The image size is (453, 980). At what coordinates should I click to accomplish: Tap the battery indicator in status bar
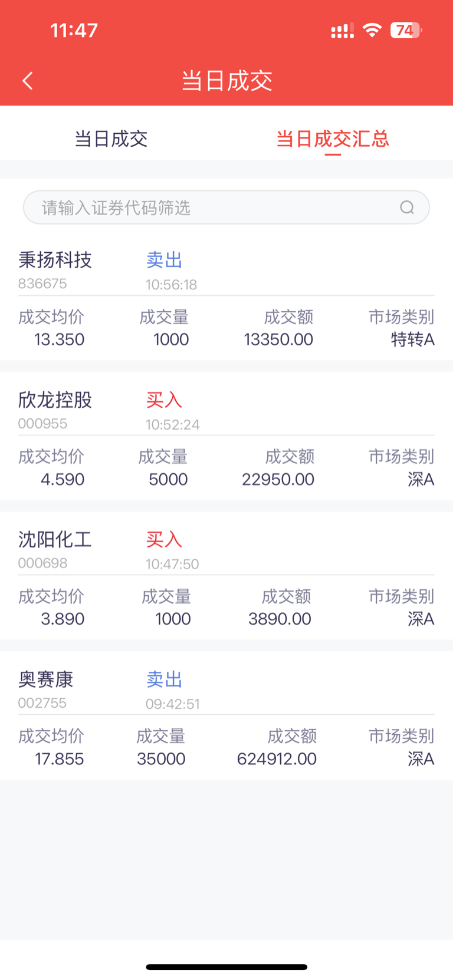click(x=406, y=30)
